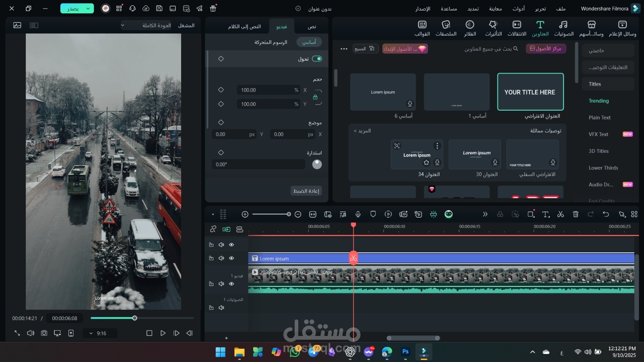The image size is (644, 362).
Task: Open the Assets Center (مركز الأصول) button
Action: [546, 49]
